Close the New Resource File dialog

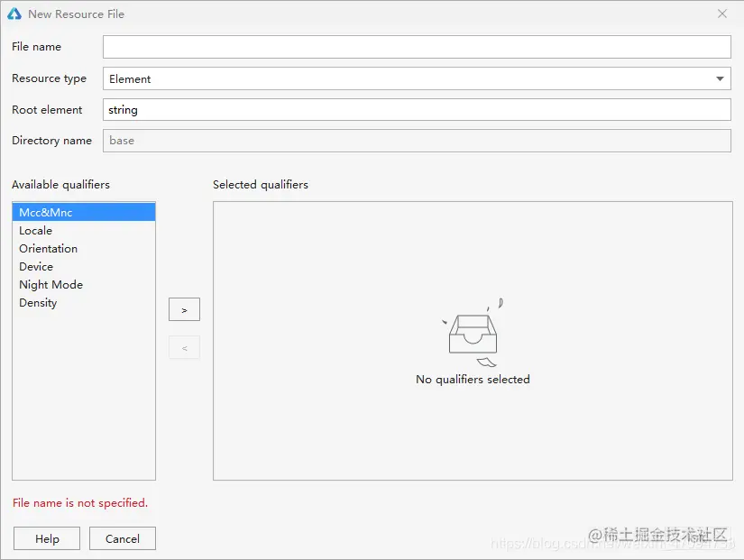point(722,14)
